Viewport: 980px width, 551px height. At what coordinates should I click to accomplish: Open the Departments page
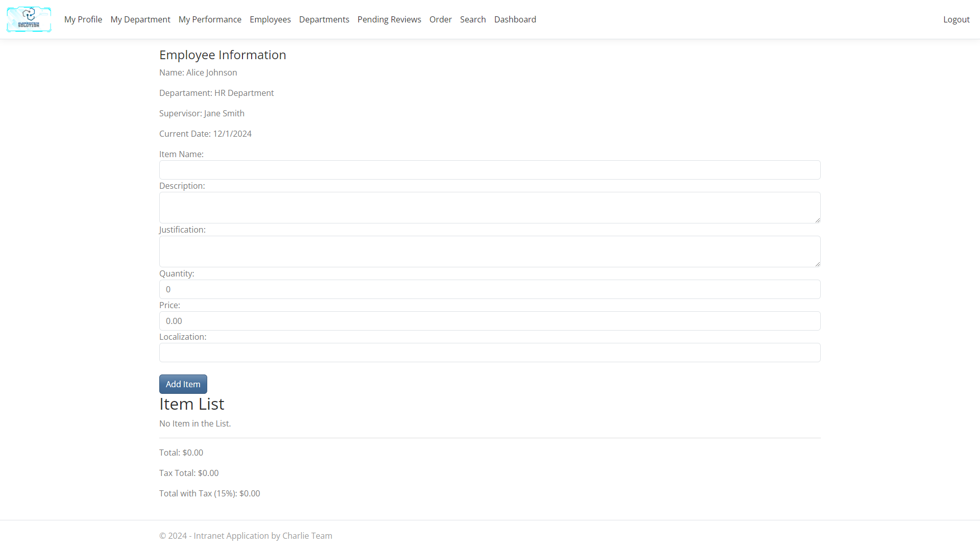click(x=324, y=19)
